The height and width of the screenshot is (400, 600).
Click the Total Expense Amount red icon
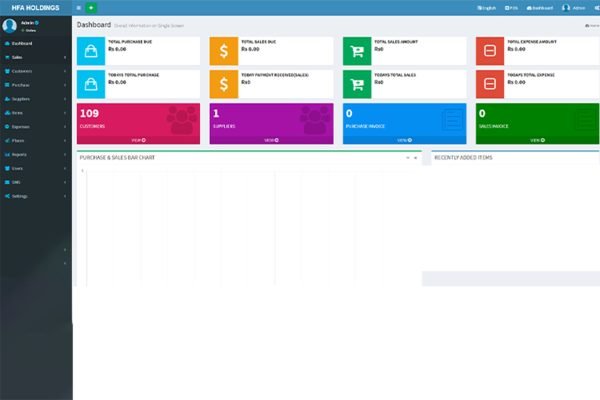tap(489, 51)
